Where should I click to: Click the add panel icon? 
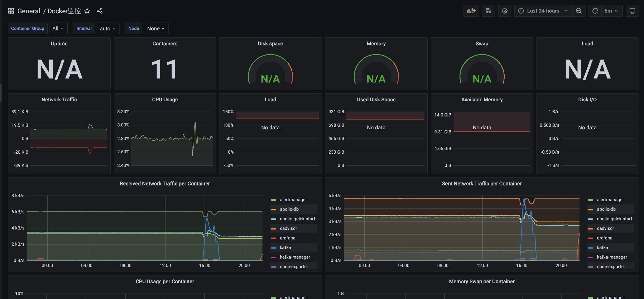point(471,11)
